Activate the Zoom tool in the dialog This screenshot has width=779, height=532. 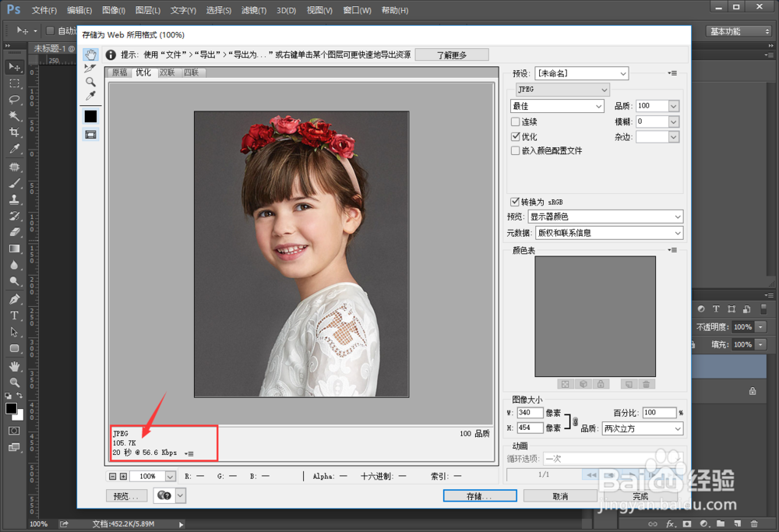[x=90, y=82]
